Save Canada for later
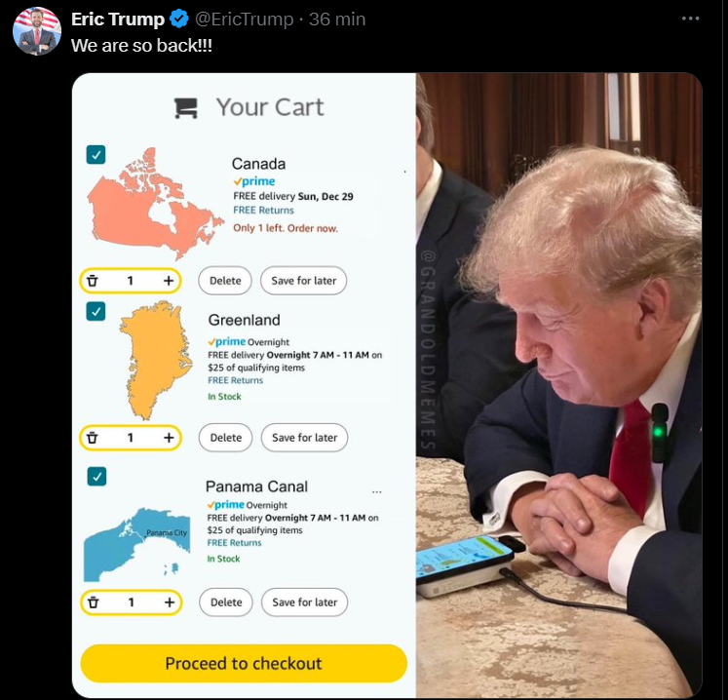This screenshot has height=700, width=728. 304,281
